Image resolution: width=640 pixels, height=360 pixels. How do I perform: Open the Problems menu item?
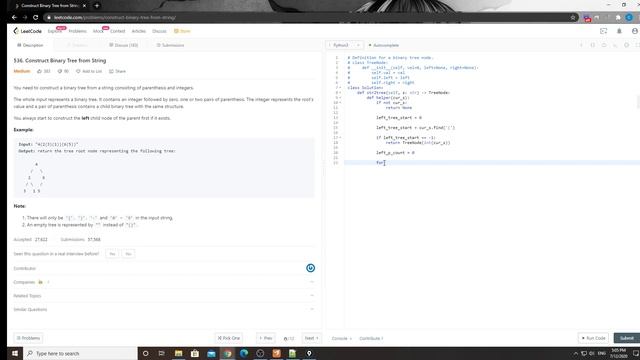pos(78,31)
